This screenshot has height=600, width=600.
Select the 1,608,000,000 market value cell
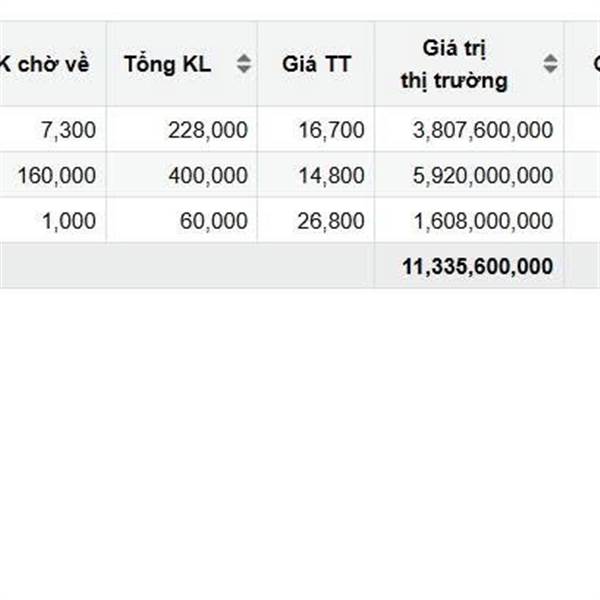482,221
